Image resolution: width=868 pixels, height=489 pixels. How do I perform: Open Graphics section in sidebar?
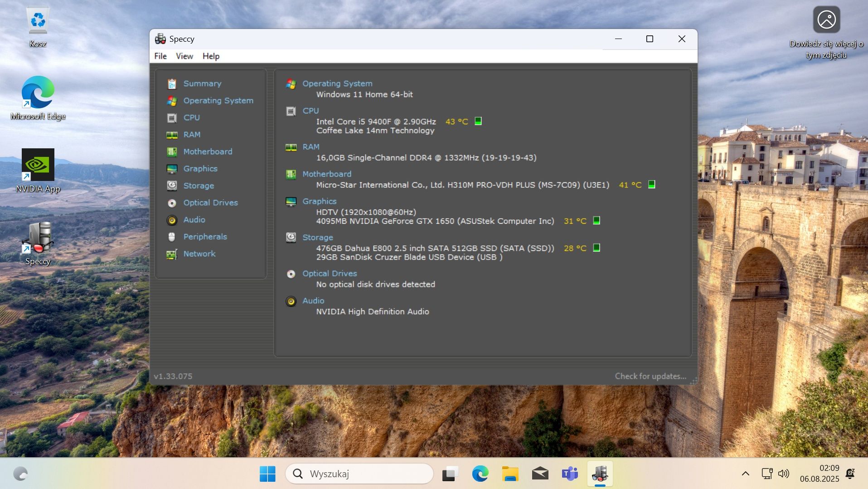(200, 169)
